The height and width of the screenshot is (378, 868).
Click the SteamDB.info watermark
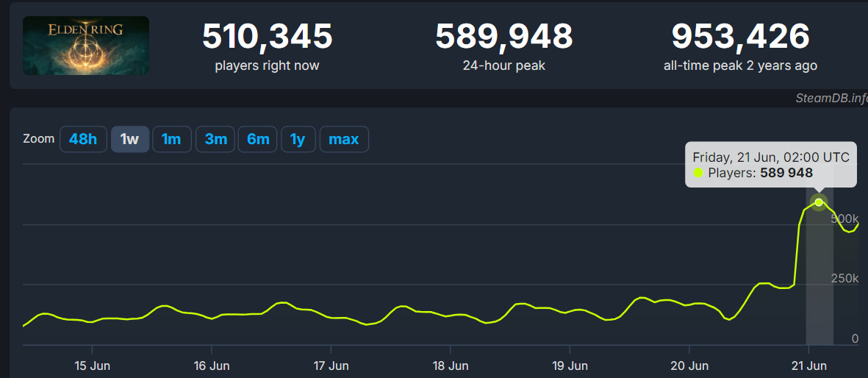click(x=831, y=99)
